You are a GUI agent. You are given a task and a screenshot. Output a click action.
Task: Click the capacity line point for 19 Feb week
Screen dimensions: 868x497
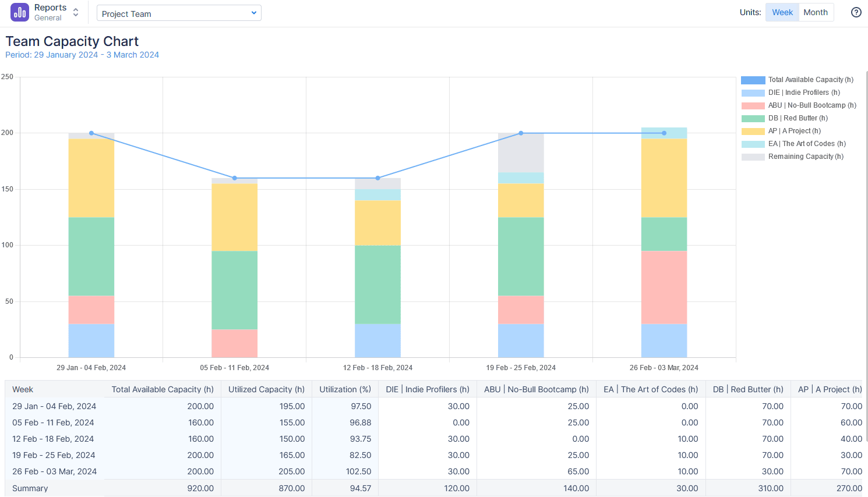tap(520, 133)
